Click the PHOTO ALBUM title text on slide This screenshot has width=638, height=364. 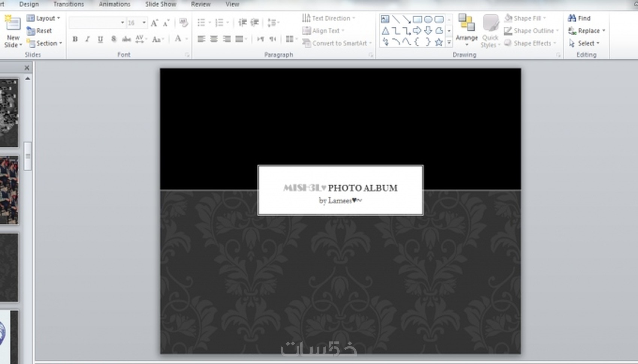tap(363, 188)
